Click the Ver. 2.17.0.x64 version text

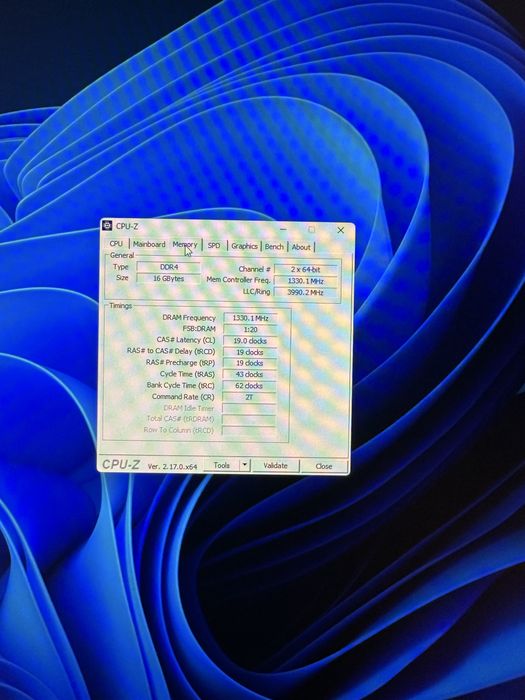pos(172,466)
